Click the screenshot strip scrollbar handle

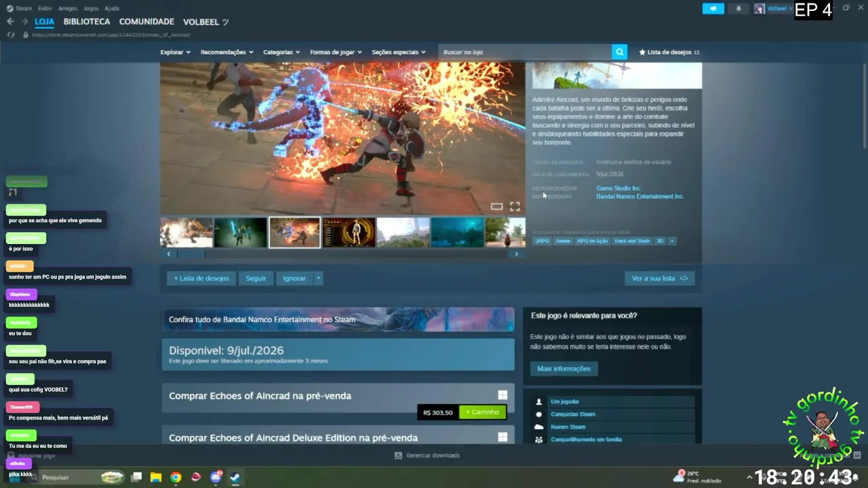pos(191,254)
